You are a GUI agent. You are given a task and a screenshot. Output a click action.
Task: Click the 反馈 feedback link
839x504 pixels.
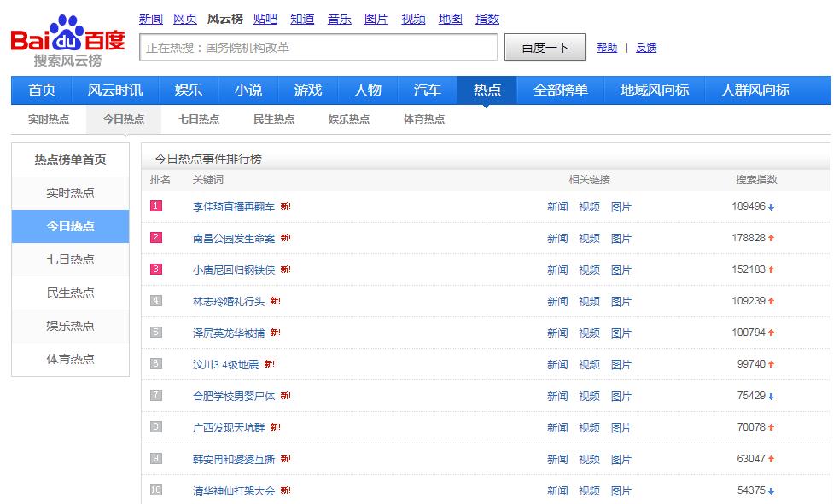[x=645, y=48]
